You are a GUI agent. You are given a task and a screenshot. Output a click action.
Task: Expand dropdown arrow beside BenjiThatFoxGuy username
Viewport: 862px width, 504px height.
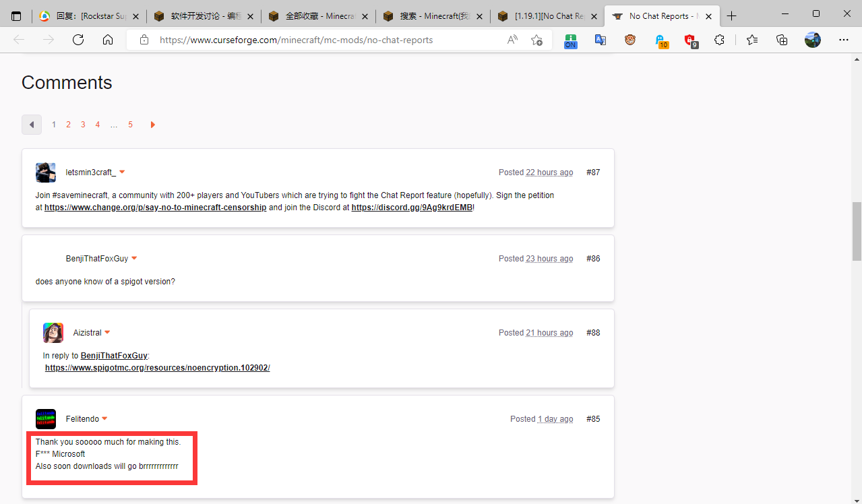pos(134,259)
